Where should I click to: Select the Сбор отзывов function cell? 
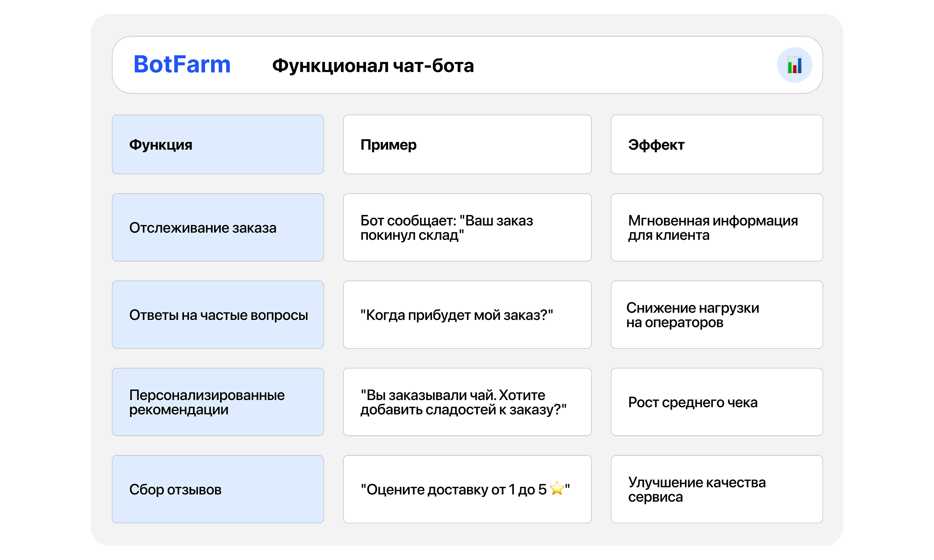[x=217, y=489]
